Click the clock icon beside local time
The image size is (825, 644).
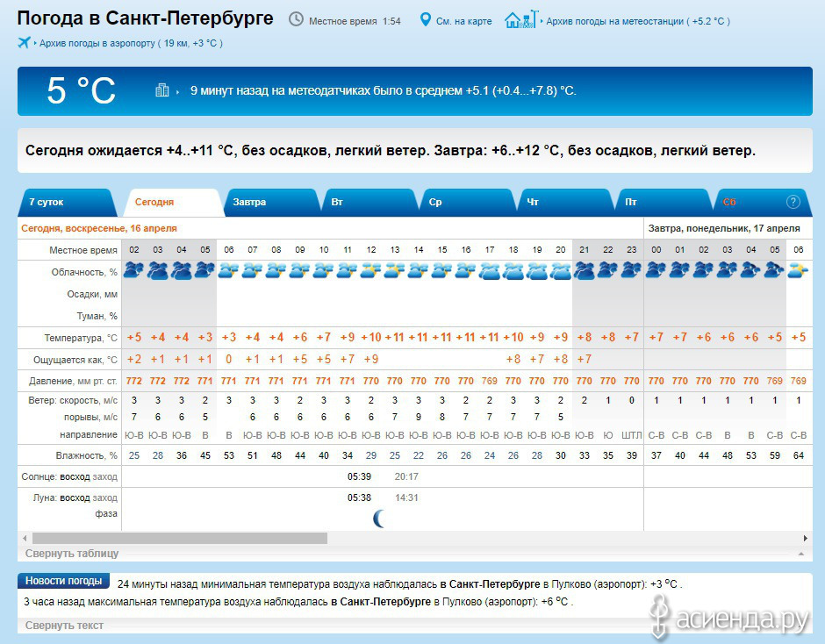point(297,19)
